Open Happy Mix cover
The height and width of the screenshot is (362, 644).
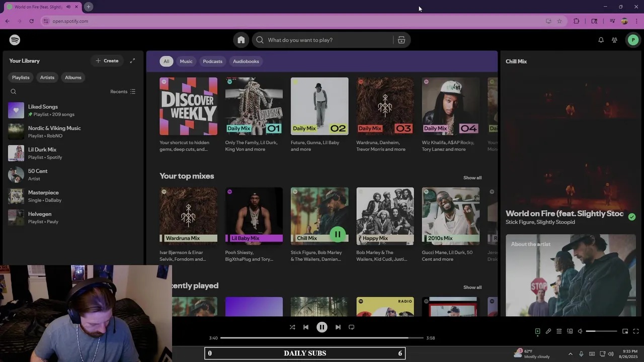[x=385, y=216]
